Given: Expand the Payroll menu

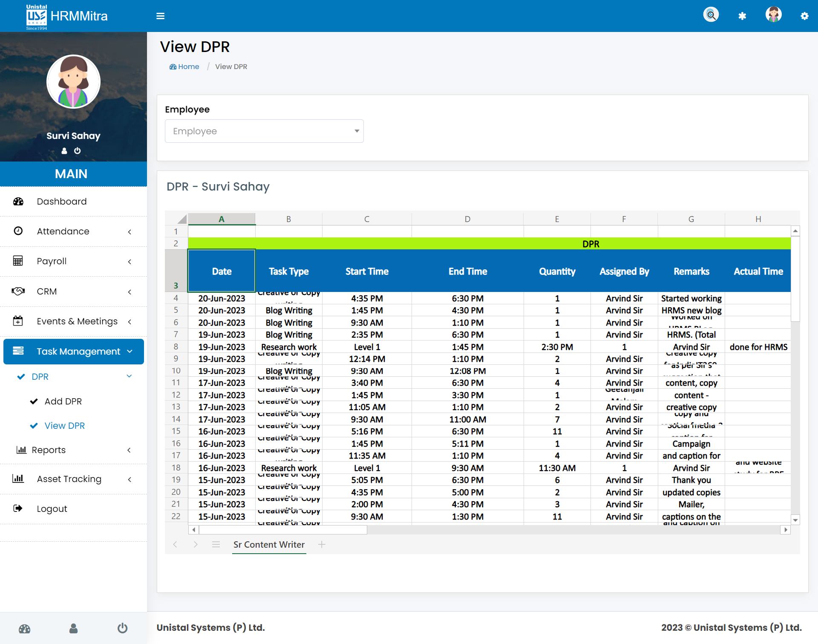Looking at the screenshot, I should tap(73, 261).
